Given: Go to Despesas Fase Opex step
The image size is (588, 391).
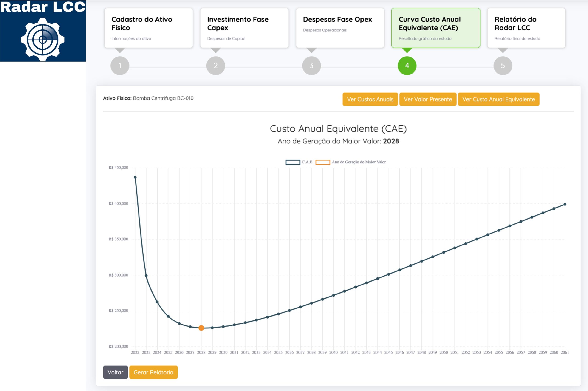Looking at the screenshot, I should [x=340, y=28].
